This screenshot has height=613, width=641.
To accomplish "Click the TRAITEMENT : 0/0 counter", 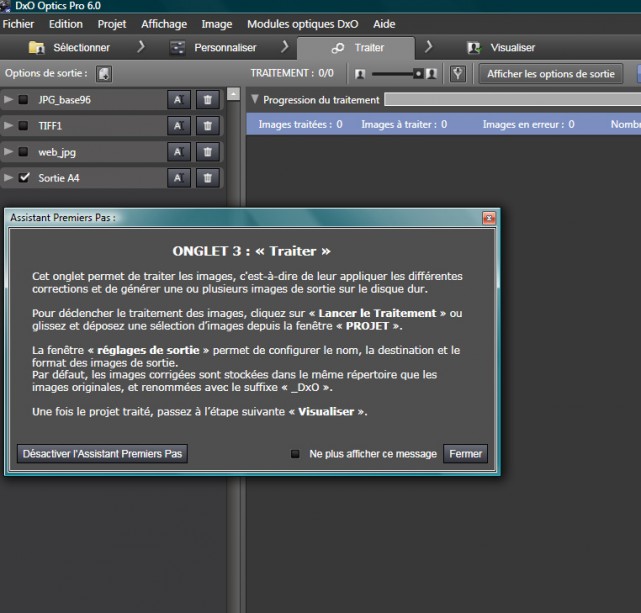I will pyautogui.click(x=292, y=74).
